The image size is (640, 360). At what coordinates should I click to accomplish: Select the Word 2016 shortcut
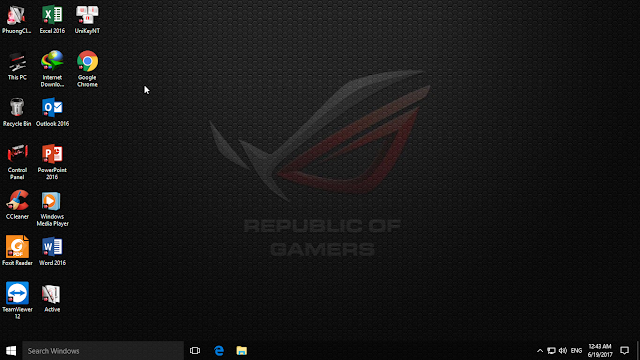[x=52, y=251]
